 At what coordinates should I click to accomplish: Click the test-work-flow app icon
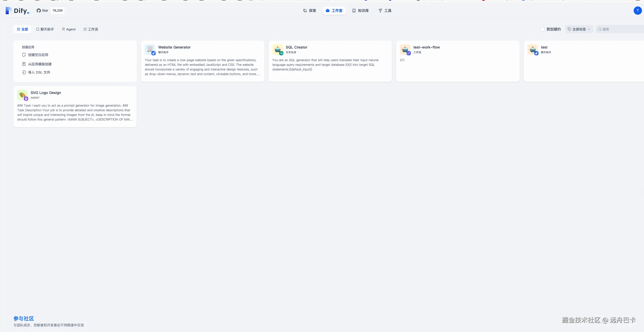[x=405, y=50]
